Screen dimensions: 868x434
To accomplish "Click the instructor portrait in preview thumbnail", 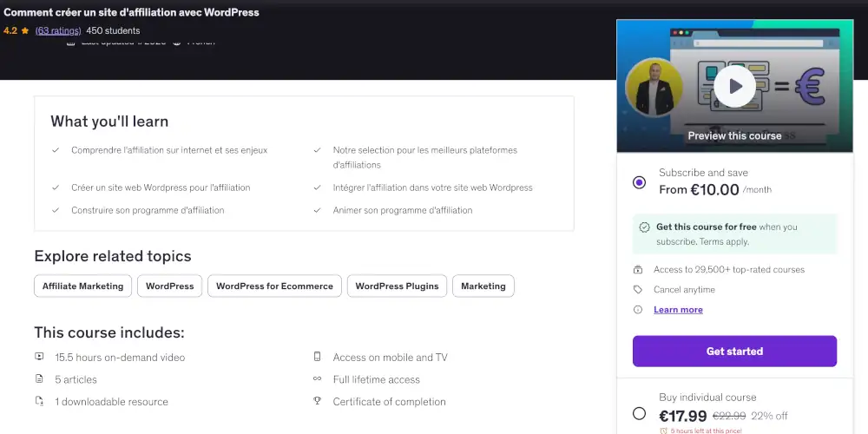I will (654, 87).
